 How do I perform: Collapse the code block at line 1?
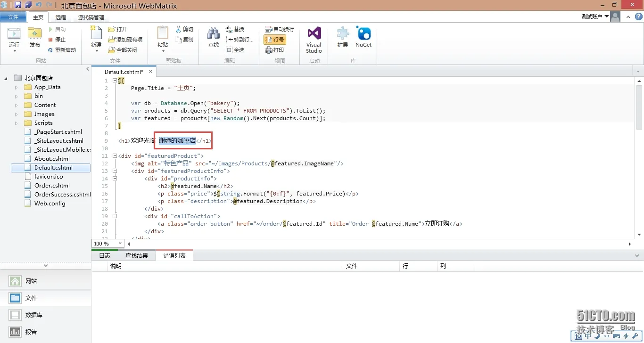coord(115,81)
